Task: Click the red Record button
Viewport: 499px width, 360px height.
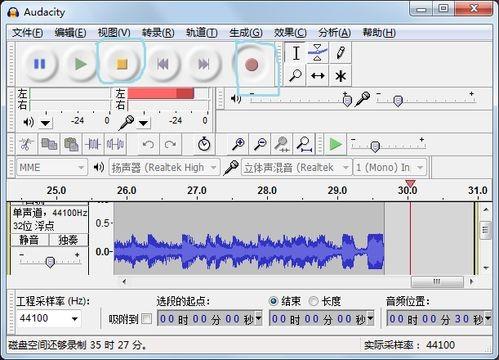Action: [252, 65]
